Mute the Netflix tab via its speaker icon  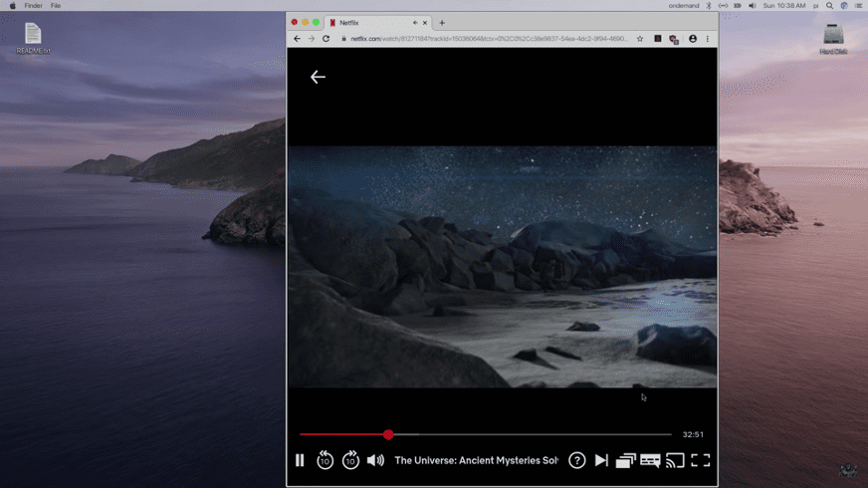coord(415,22)
